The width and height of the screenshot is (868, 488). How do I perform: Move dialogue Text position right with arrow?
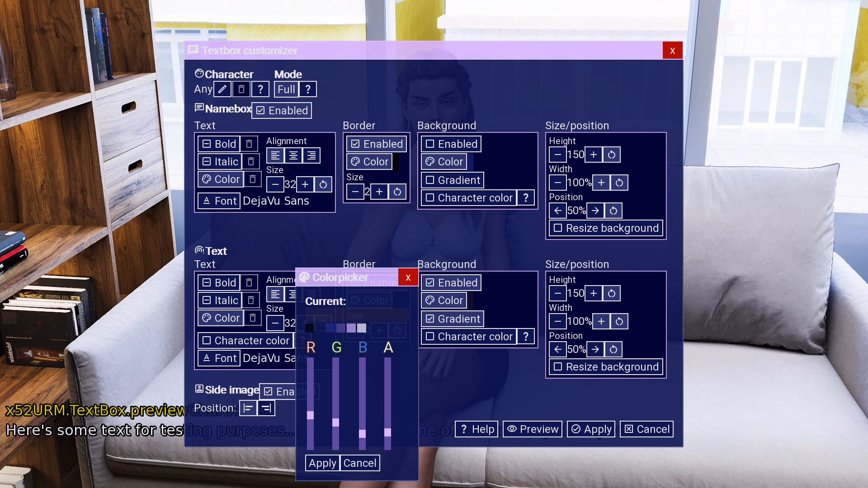(595, 349)
